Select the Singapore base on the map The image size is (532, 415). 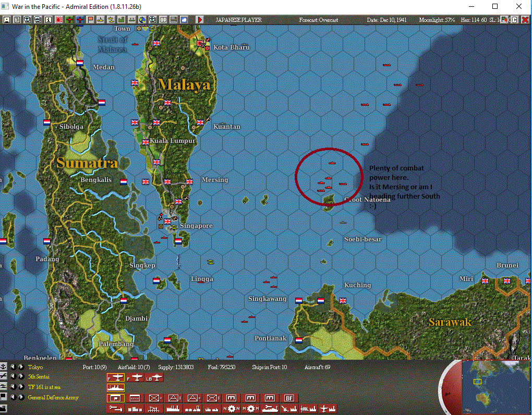click(x=167, y=222)
